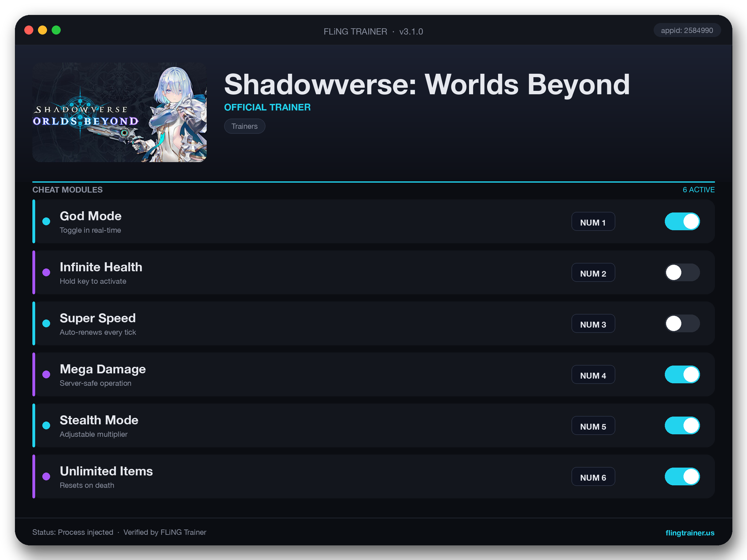Click the 'Shadowverse: Worlds Beyond' title
This screenshot has width=747, height=560.
point(427,84)
